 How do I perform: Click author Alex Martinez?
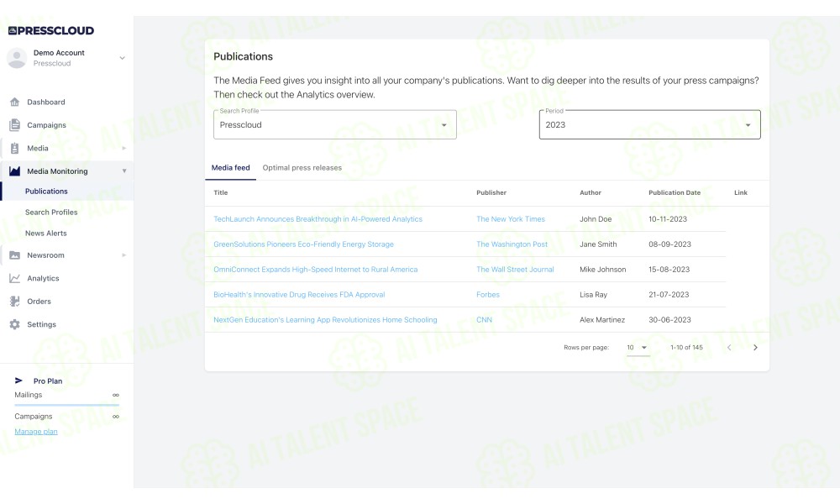click(602, 320)
